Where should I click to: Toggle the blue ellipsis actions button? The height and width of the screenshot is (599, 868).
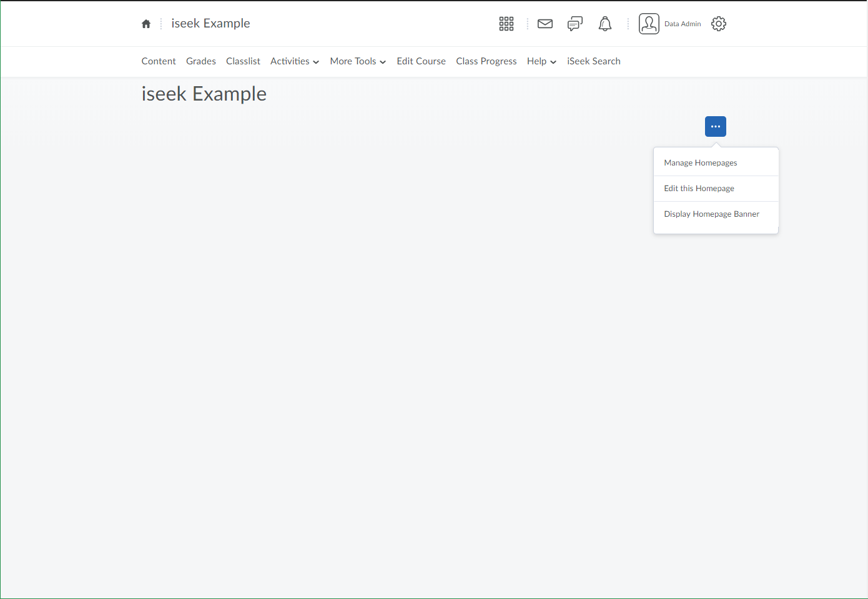[x=716, y=127]
